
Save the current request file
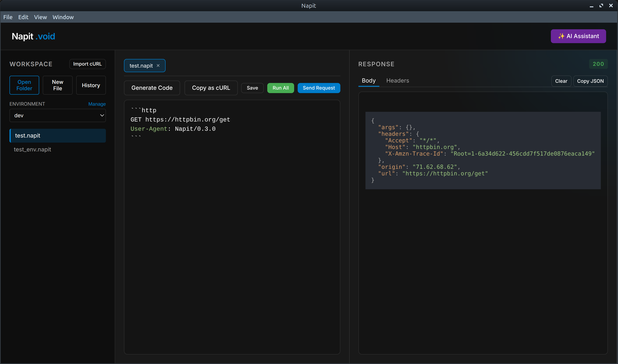tap(252, 88)
